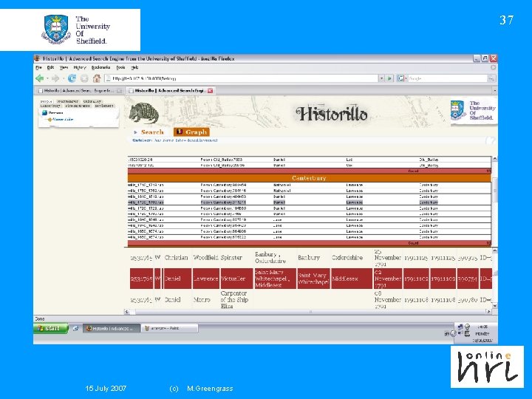This screenshot has width=532, height=399.
Task: Expand the Search section triangle
Action: coord(135,132)
